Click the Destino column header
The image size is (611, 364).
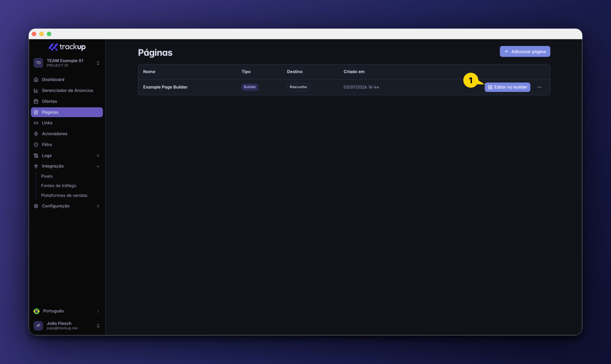[x=294, y=72]
